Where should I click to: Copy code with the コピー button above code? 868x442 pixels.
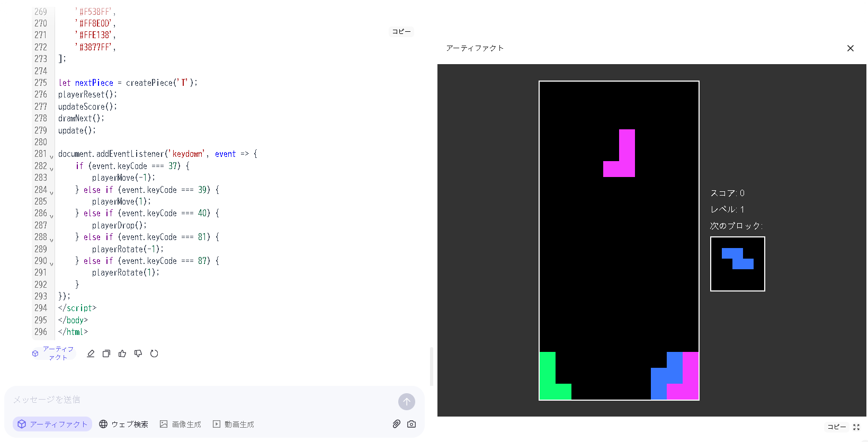[x=401, y=32]
